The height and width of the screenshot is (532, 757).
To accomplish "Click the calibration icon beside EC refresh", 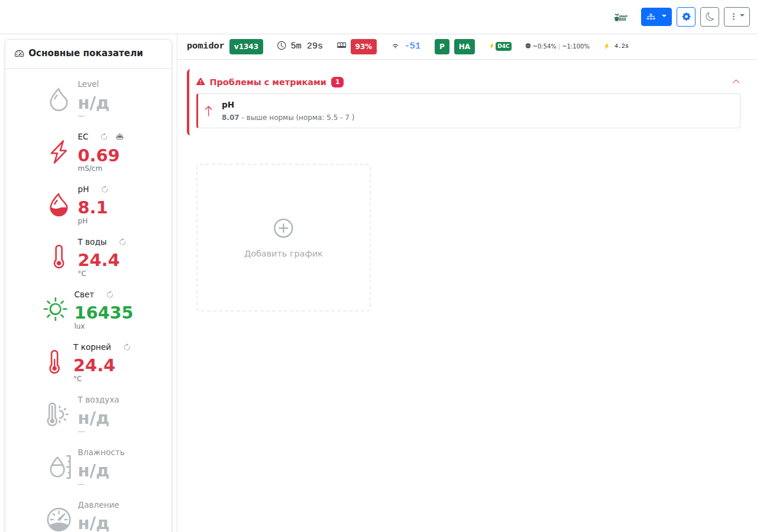I will pyautogui.click(x=119, y=137).
